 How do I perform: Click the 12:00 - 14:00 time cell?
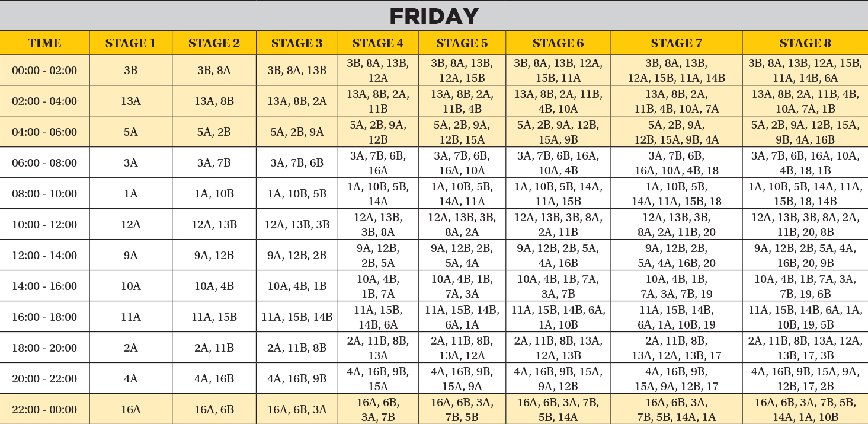(x=44, y=256)
